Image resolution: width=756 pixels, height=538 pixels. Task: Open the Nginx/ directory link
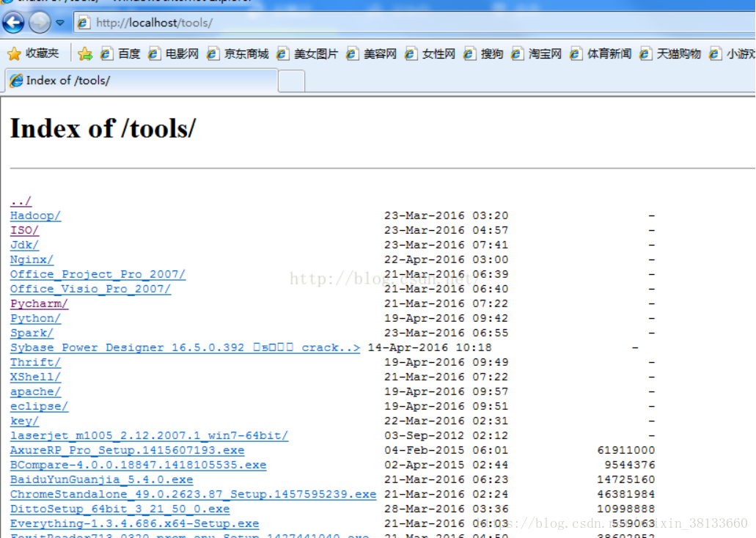[x=32, y=259]
